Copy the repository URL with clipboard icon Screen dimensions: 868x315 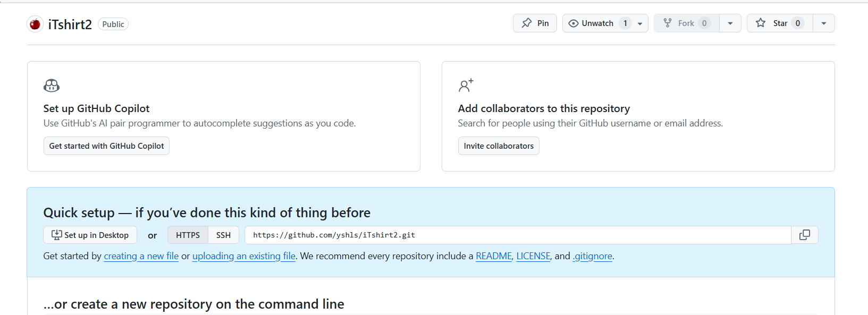click(x=805, y=235)
